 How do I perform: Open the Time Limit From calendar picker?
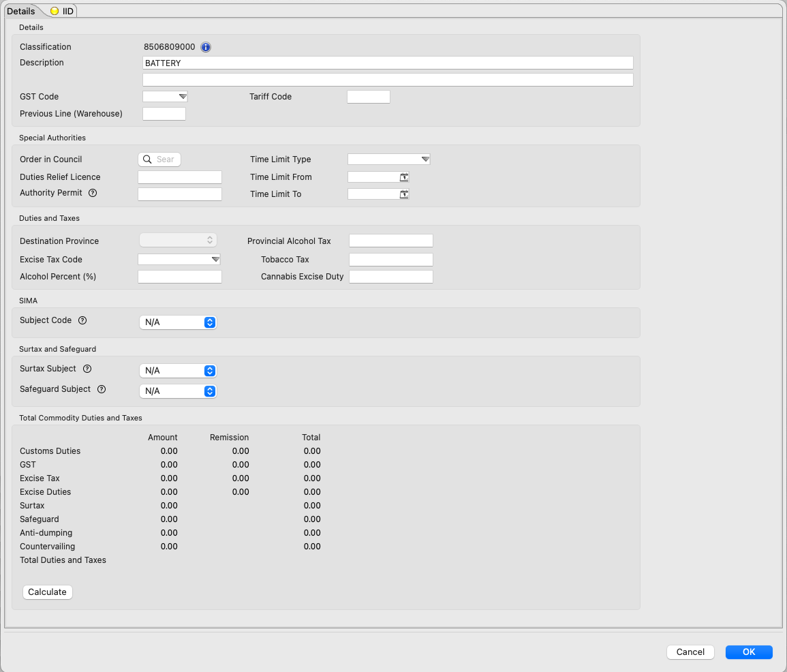click(404, 177)
